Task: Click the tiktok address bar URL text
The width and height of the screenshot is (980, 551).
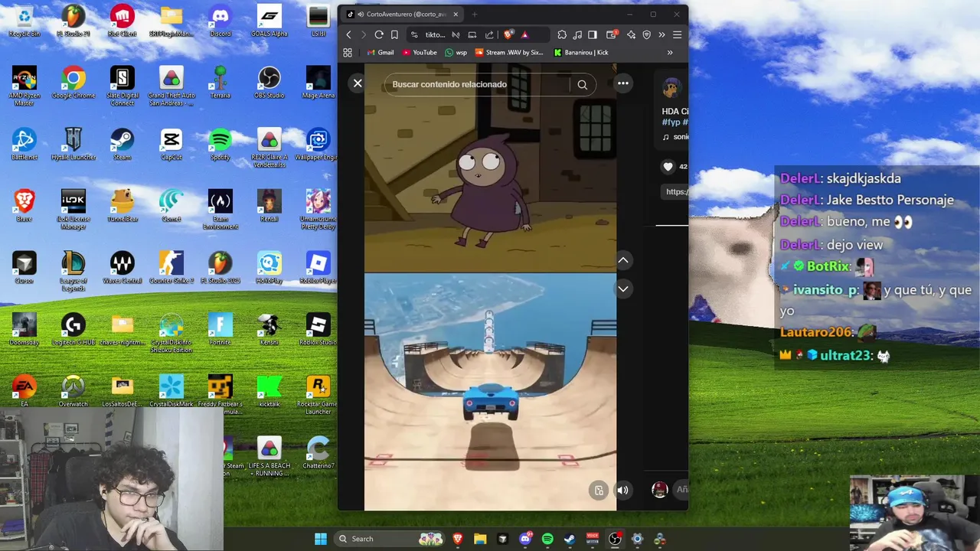Action: click(435, 34)
